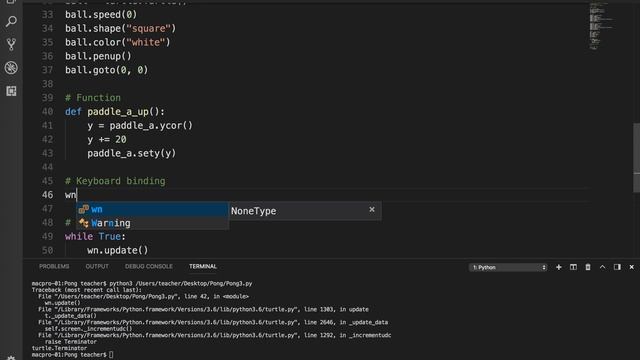Image resolution: width=640 pixels, height=360 pixels.
Task: Open the Manage gear icon
Action: point(11,358)
